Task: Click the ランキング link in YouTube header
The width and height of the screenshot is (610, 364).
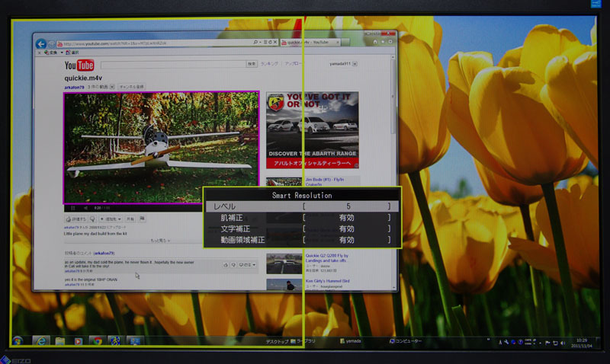Action: [x=270, y=65]
